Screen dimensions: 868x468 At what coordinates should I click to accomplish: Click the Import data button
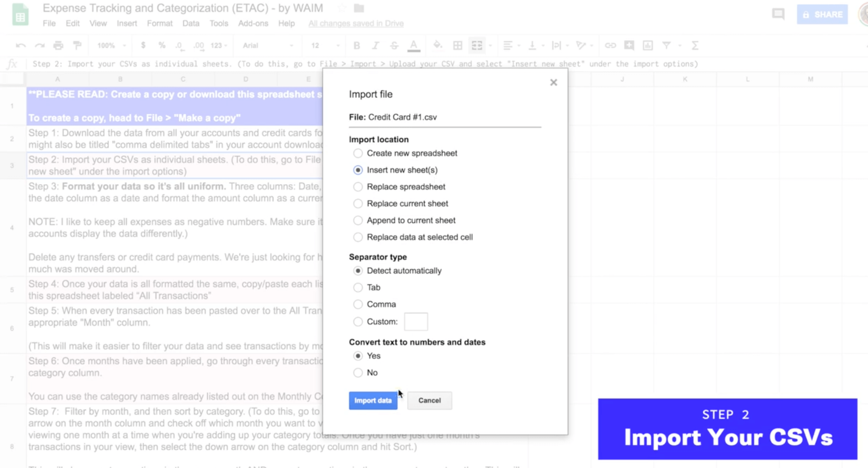point(373,401)
